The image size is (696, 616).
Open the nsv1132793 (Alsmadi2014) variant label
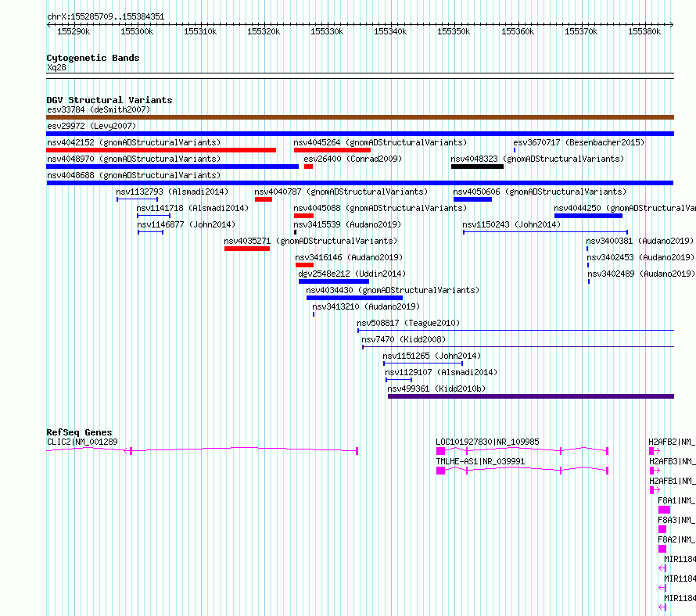172,192
